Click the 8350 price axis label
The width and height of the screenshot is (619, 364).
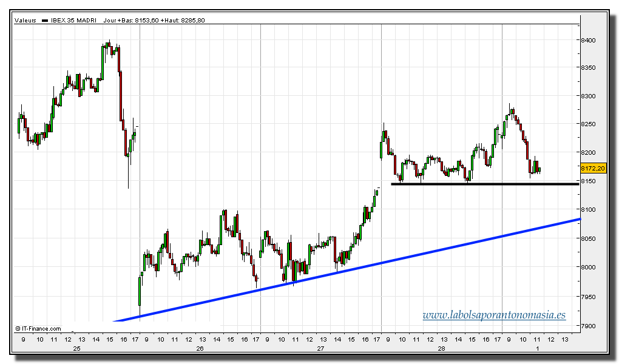click(588, 68)
